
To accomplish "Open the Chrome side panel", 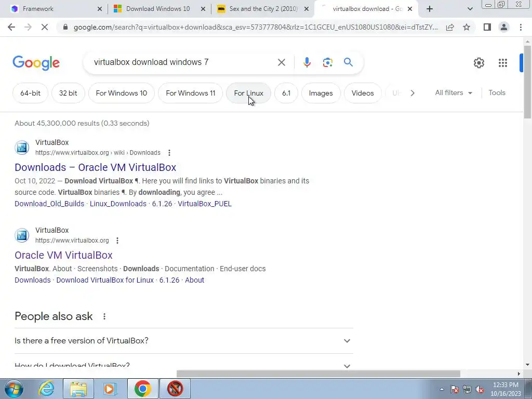I will coord(487,27).
